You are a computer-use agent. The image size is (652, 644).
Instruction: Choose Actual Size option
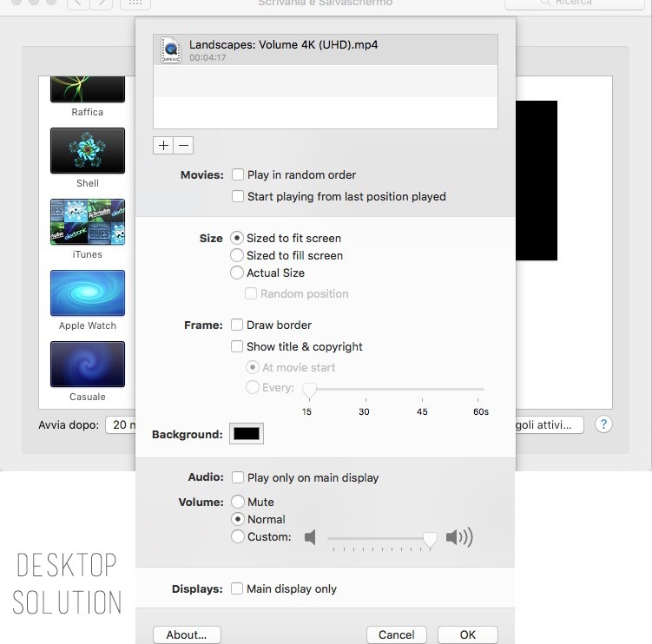[237, 273]
